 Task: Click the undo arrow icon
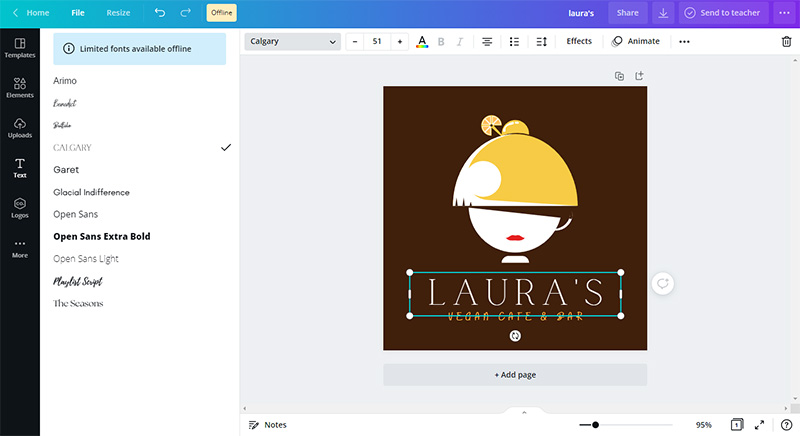point(160,13)
